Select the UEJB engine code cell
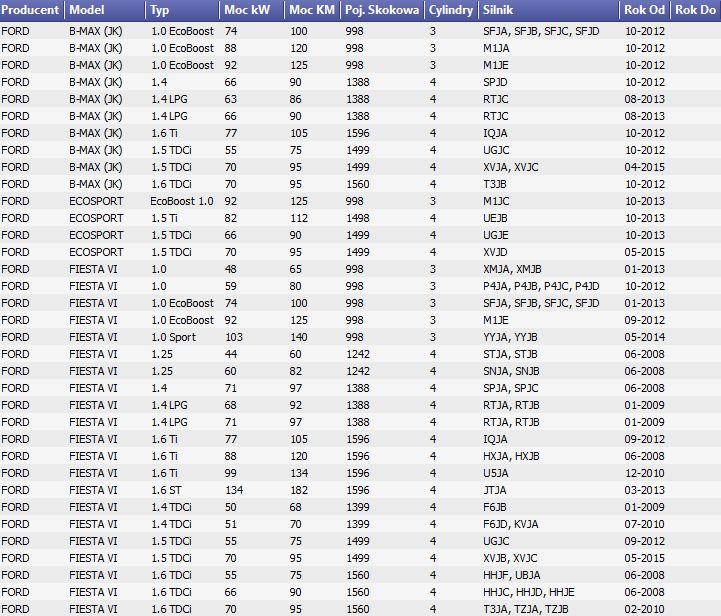Image resolution: width=721 pixels, height=616 pixels. click(495, 218)
